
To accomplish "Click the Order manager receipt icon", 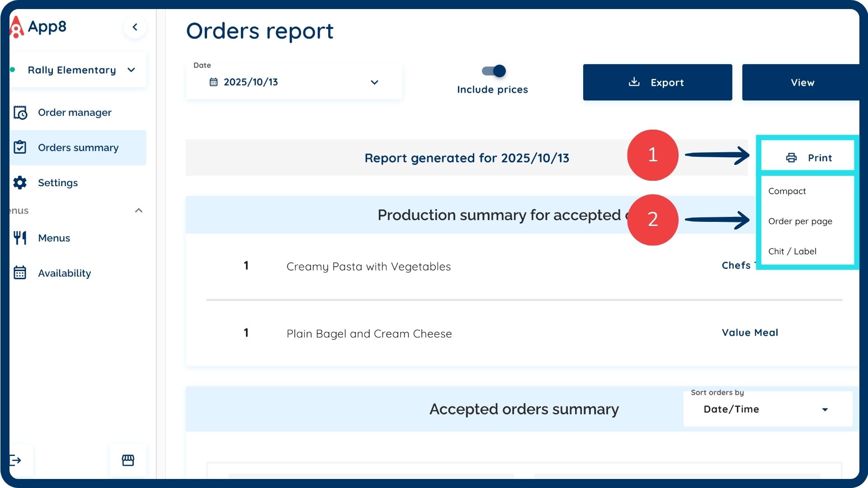I will (20, 113).
